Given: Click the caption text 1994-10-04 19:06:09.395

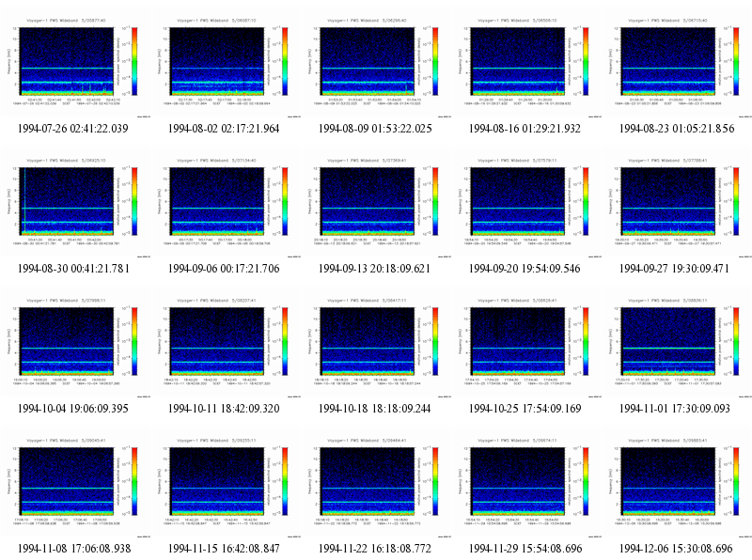Looking at the screenshot, I should click(73, 409).
